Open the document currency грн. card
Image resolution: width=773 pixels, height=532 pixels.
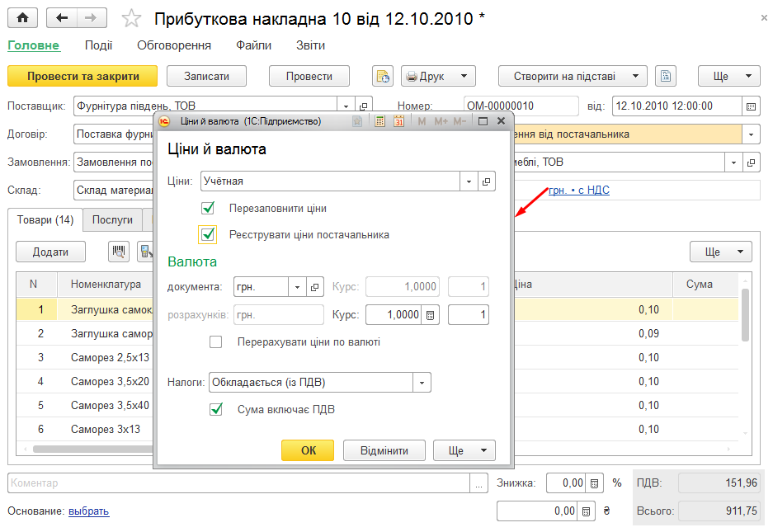pyautogui.click(x=314, y=287)
